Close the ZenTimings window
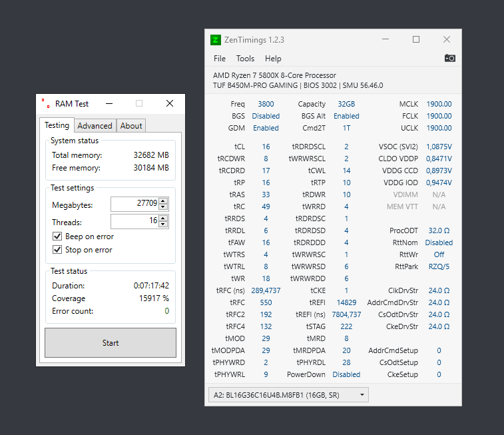504x435 pixels. [x=447, y=39]
